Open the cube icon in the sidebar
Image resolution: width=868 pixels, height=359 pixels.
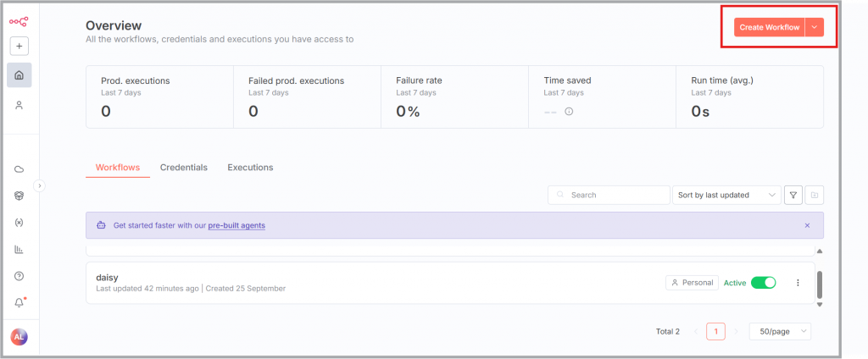[19, 196]
